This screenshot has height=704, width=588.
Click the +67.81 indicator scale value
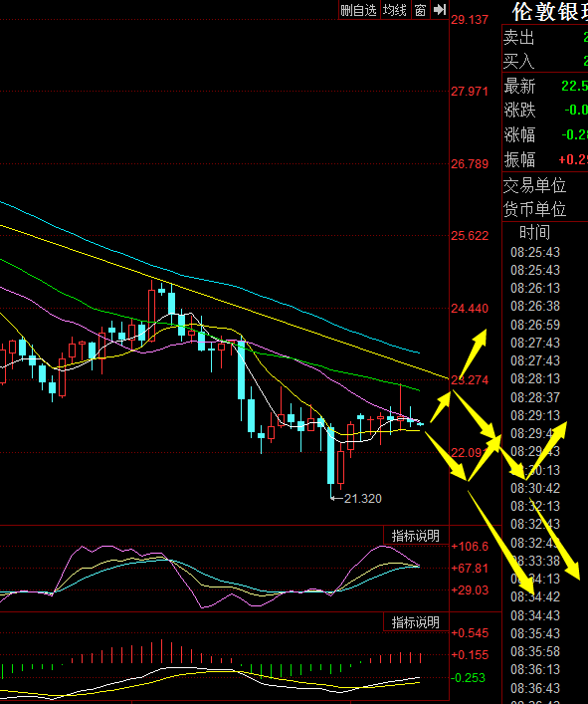[x=470, y=569]
